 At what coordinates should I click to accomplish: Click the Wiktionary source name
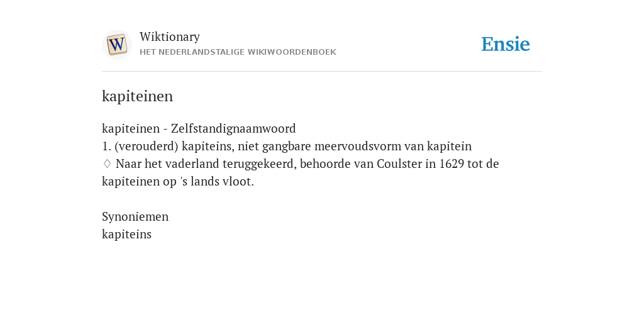170,36
